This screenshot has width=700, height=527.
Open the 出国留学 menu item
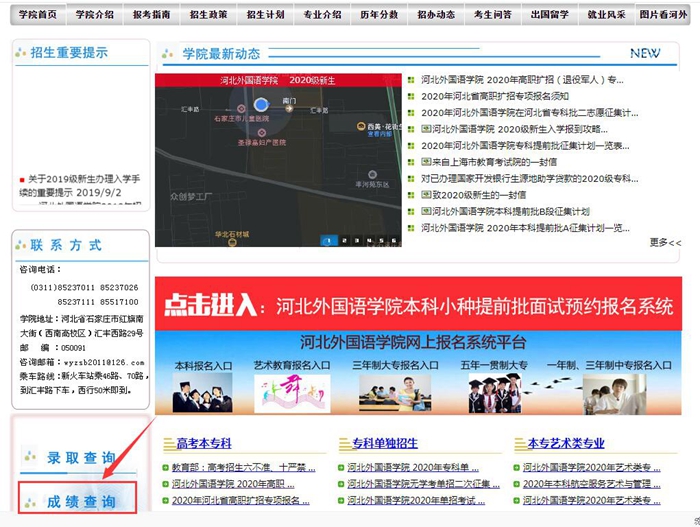tap(550, 15)
